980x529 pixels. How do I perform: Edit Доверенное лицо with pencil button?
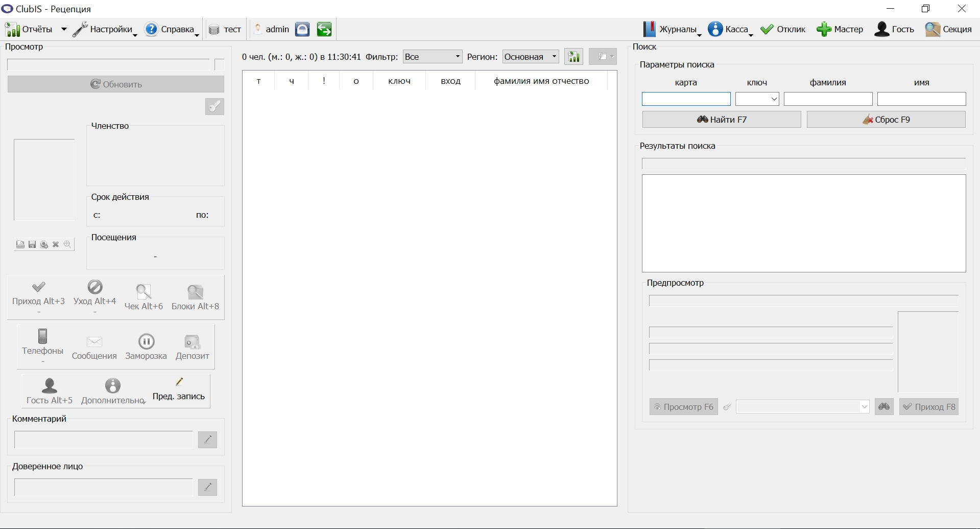pyautogui.click(x=207, y=487)
